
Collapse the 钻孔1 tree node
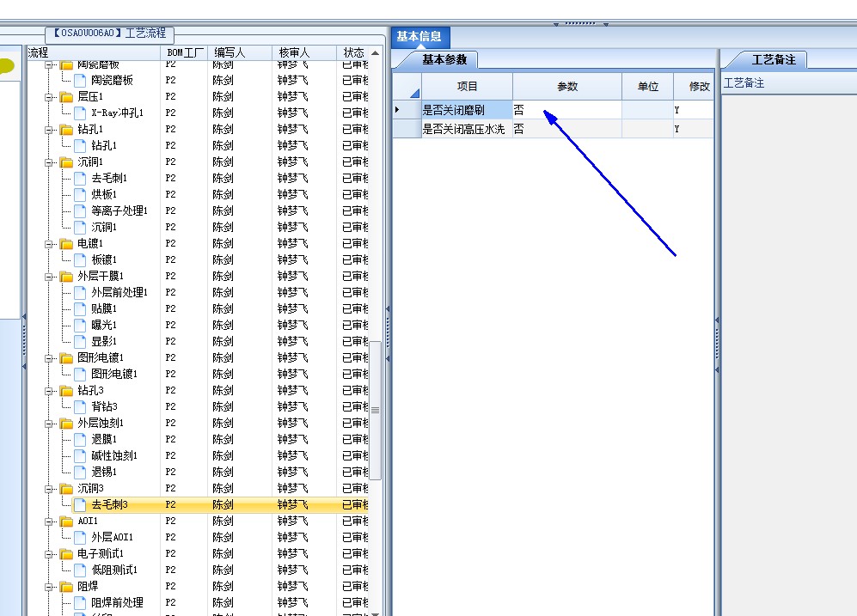coord(49,130)
